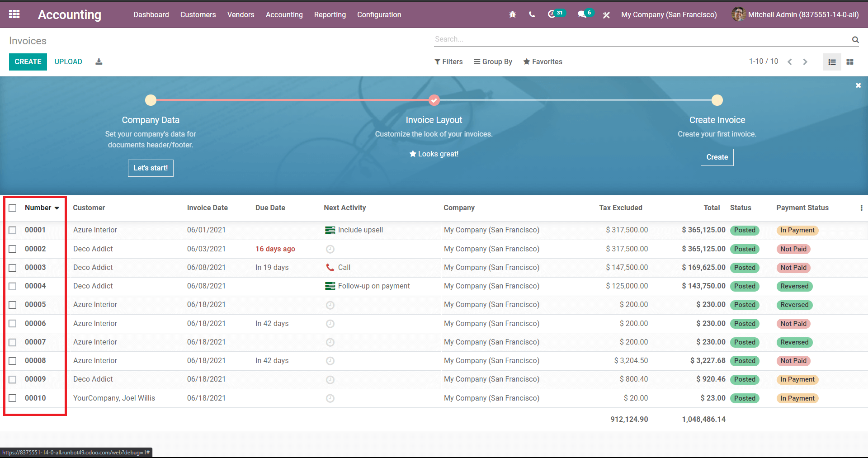Click activity clock for invoice 00007
The height and width of the screenshot is (458, 868).
click(330, 342)
